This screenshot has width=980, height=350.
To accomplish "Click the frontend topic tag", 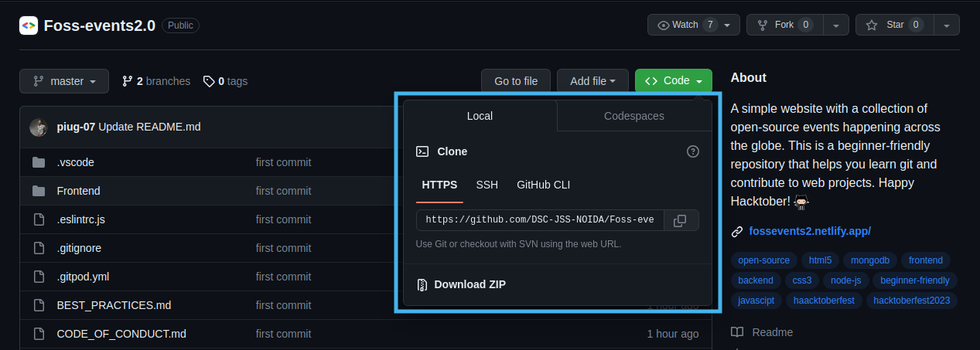I will tap(926, 260).
